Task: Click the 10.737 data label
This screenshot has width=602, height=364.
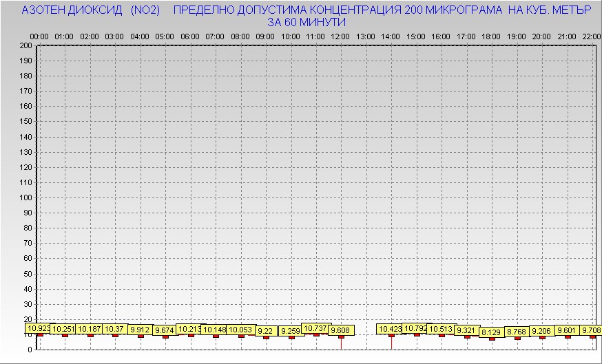Action: pos(316,328)
